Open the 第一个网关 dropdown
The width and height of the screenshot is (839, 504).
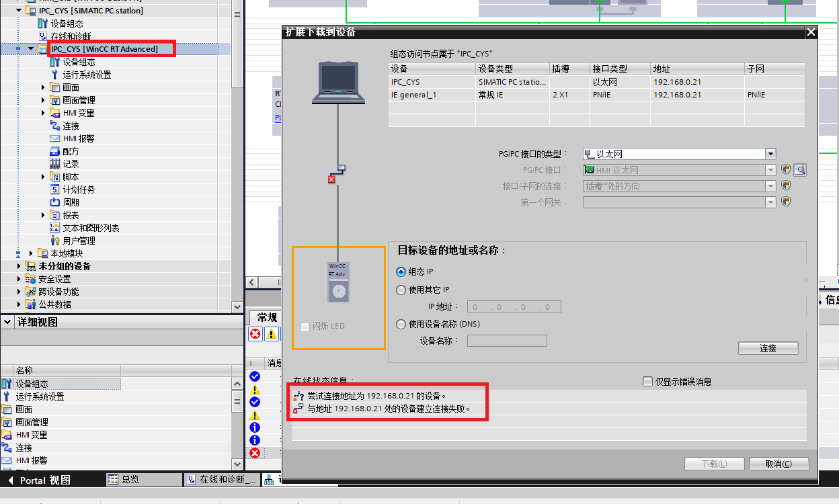(770, 202)
